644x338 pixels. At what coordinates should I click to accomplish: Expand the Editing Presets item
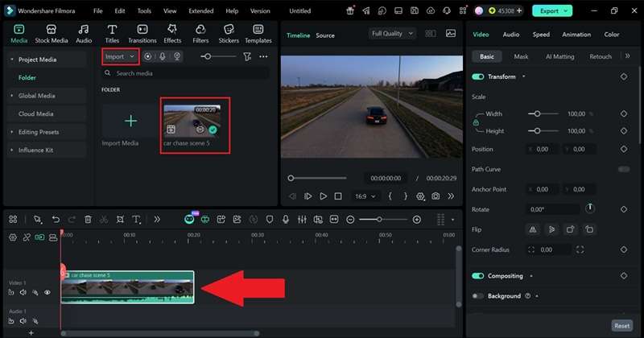12,132
